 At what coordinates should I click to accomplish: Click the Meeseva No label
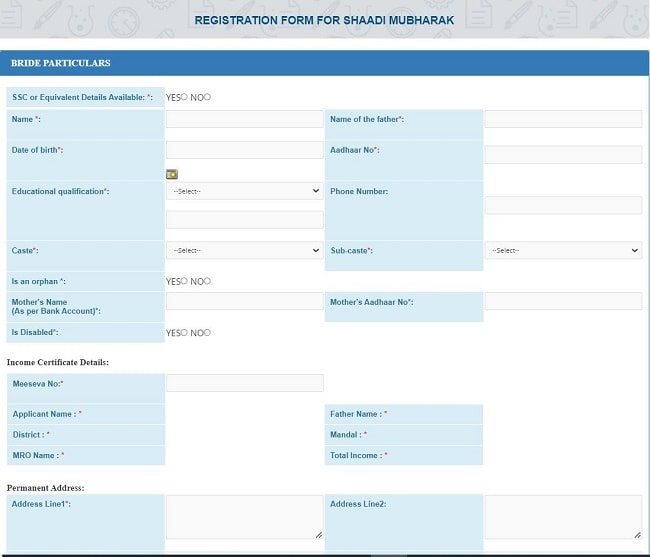point(38,384)
